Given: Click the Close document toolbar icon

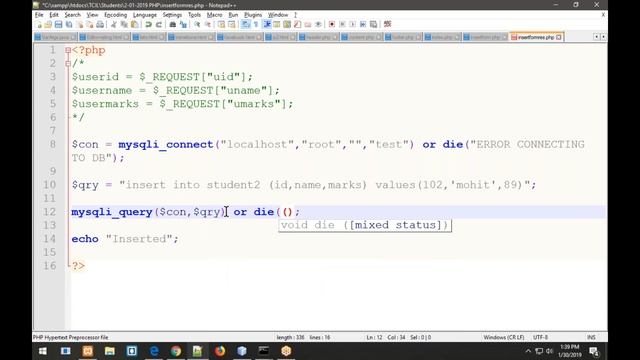Looking at the screenshot, I should [x=80, y=24].
